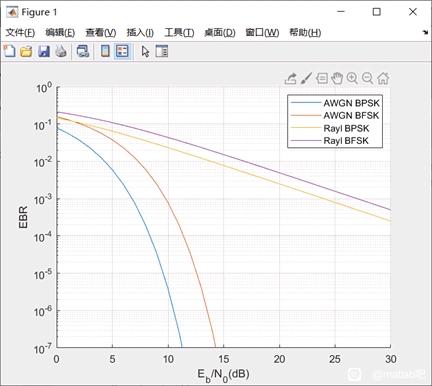Enable data brushing on the axes toolbar

coord(306,78)
